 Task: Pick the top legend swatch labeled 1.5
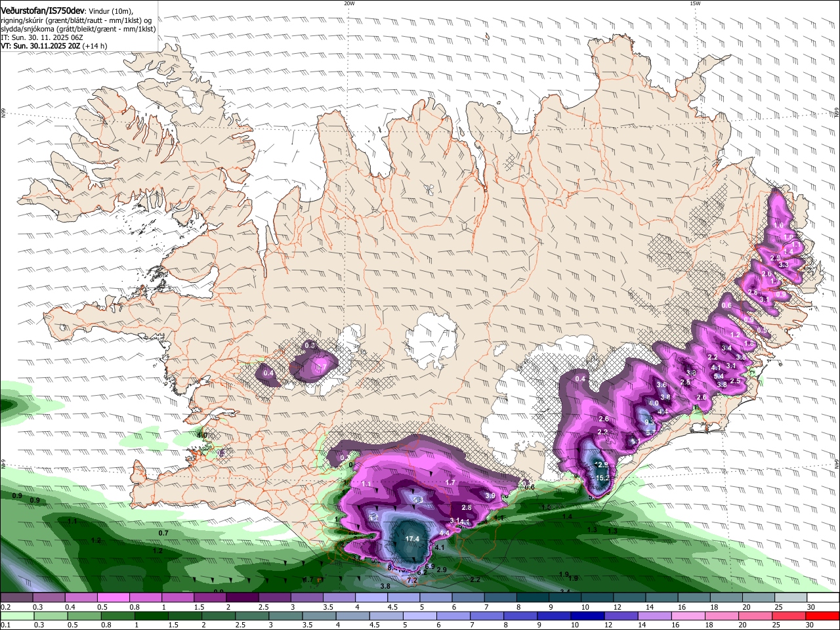pos(210,598)
